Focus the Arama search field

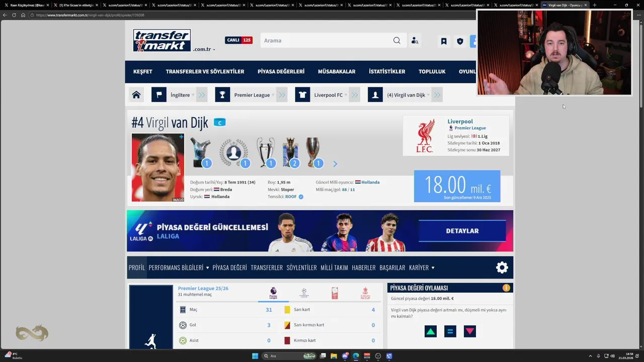(327, 41)
